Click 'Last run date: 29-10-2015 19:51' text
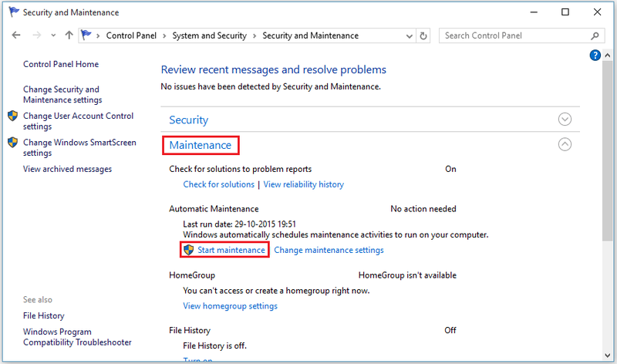617x364 pixels. coord(239,224)
